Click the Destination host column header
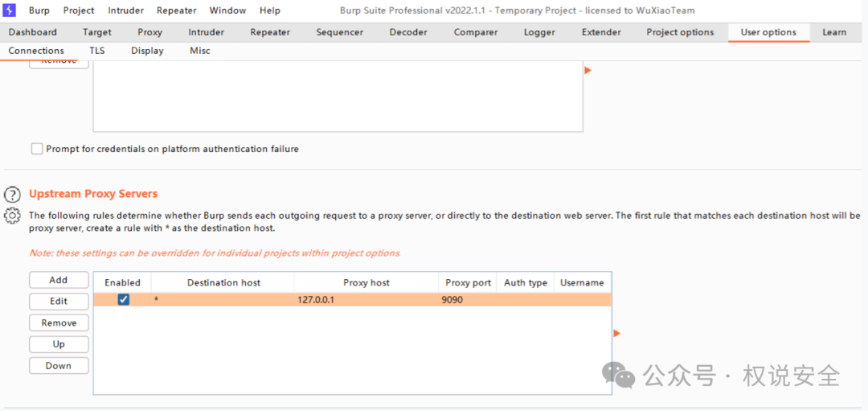This screenshot has width=868, height=411. pyautogui.click(x=223, y=282)
